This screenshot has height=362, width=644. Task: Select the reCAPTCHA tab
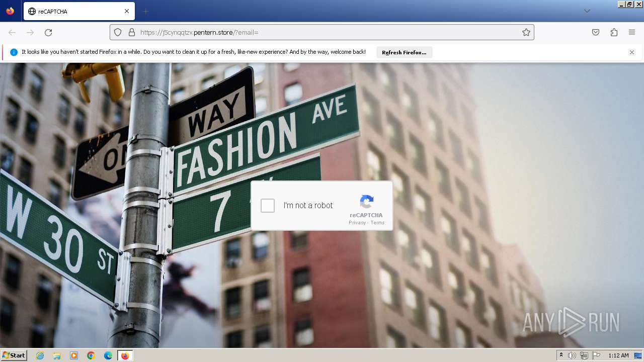pos(79,11)
